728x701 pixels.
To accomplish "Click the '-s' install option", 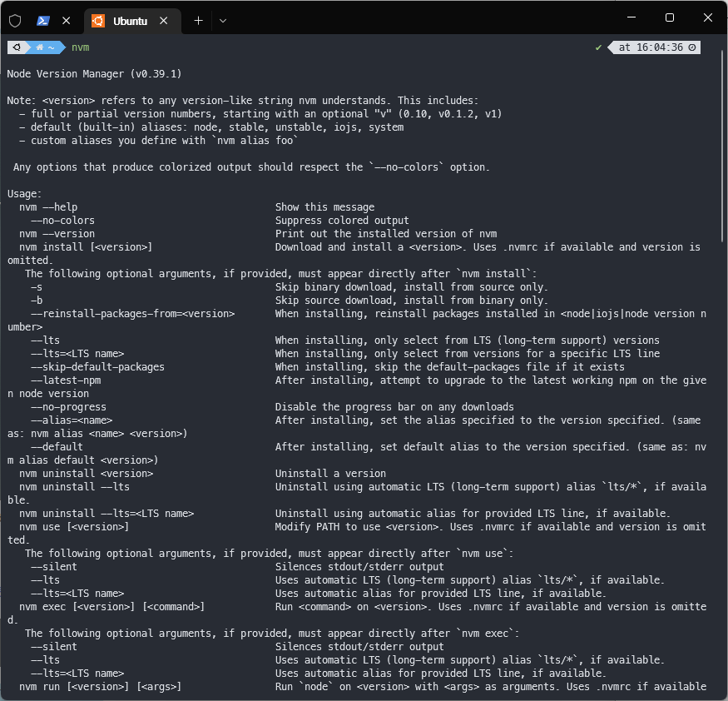I will 37,287.
